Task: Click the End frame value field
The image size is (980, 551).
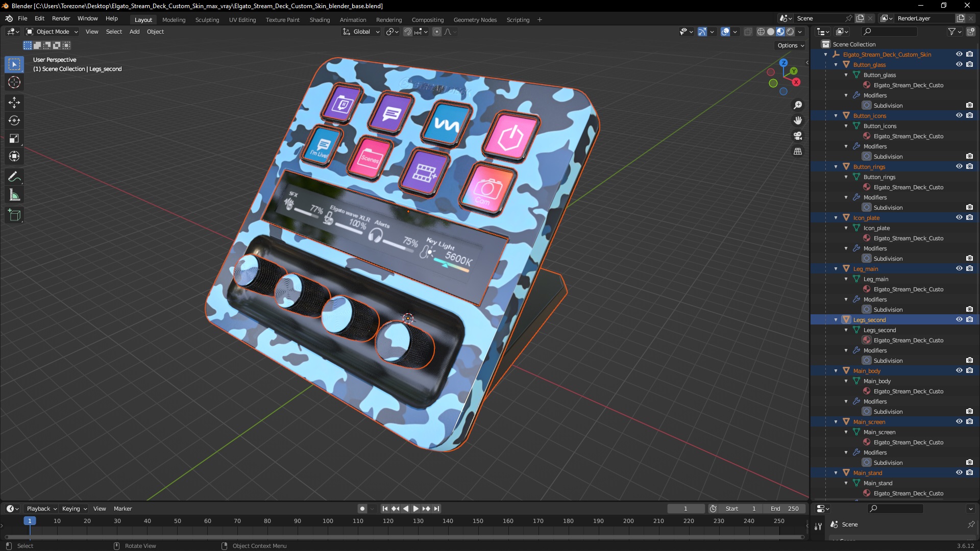Action: tap(785, 509)
